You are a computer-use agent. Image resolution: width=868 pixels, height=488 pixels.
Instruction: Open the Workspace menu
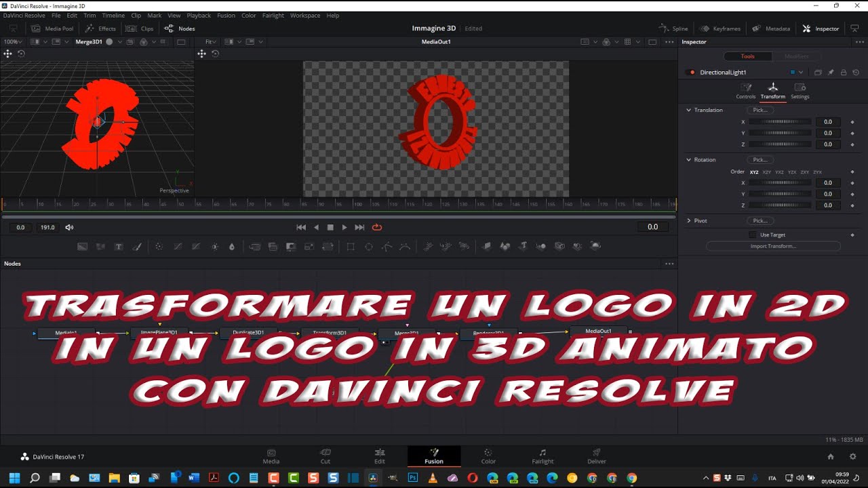[x=305, y=16]
